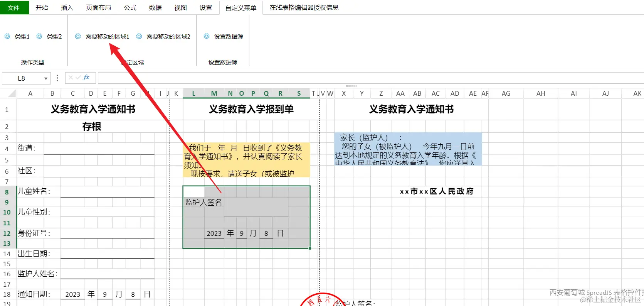Click the x x 市 x x 区人民政府 cell

(x=437, y=191)
